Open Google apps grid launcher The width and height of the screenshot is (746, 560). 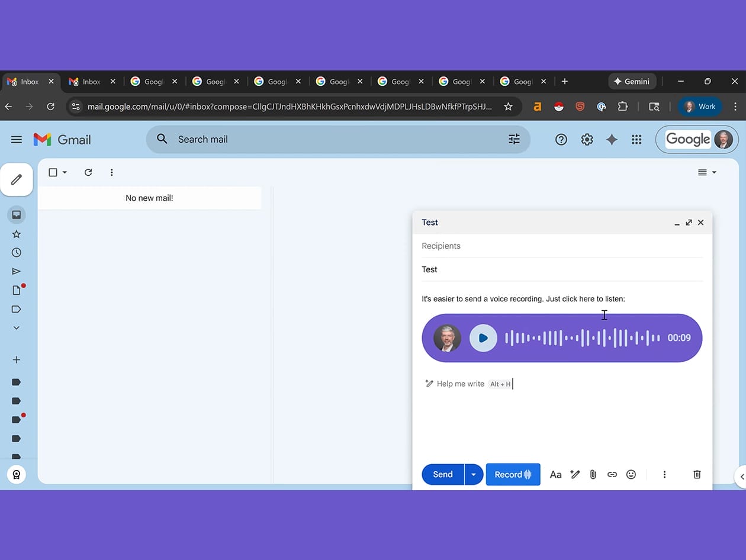[636, 140]
